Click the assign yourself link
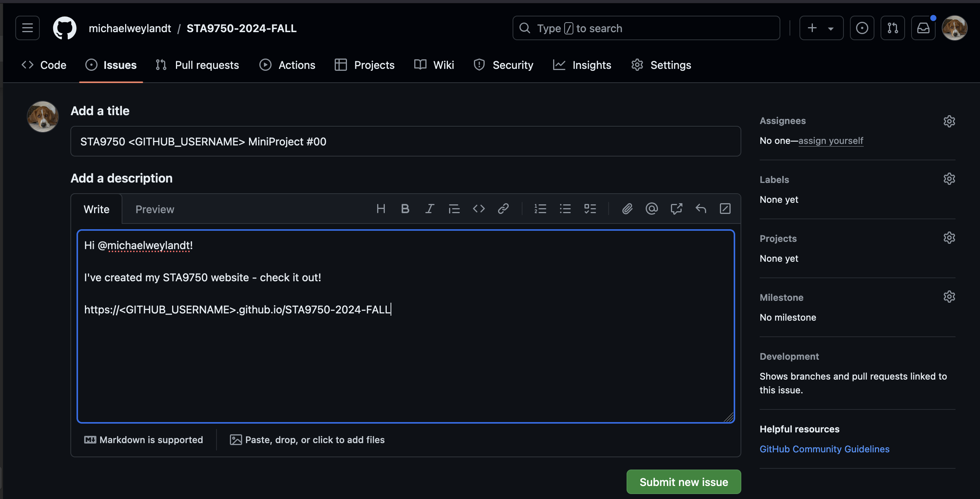Viewport: 980px width, 499px height. (830, 141)
